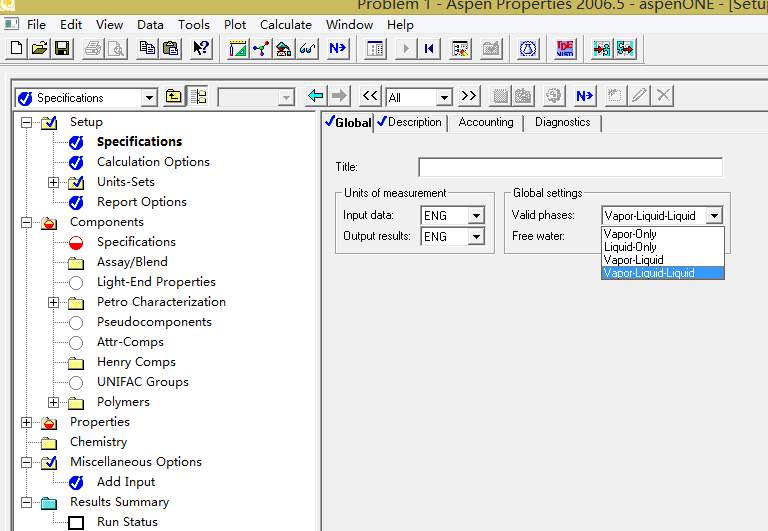This screenshot has height=531, width=768.
Task: Choose Vapor-Only from phases list
Action: 663,234
